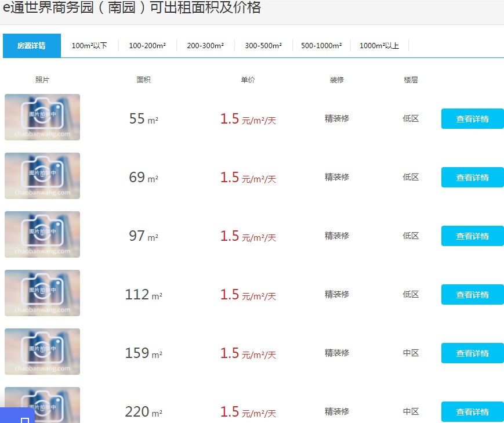Filter listings by 200-300m² tab
Viewport: 504px width, 423px height.
(x=205, y=46)
